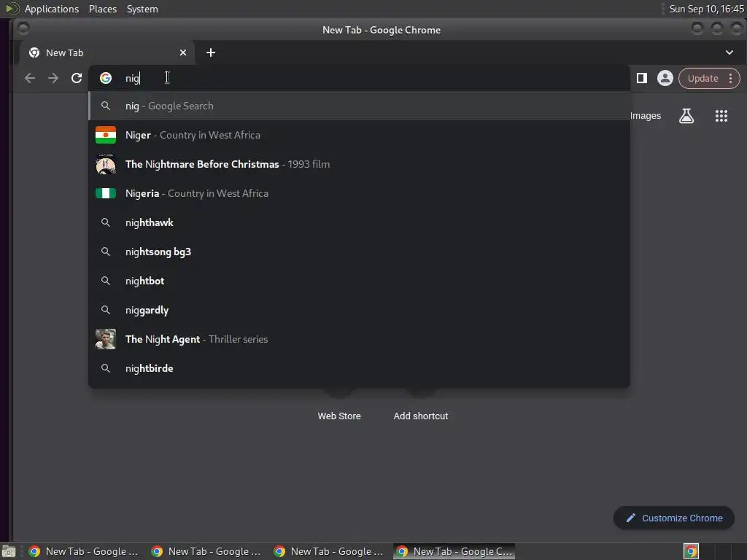Go forward using the forward arrow

[53, 78]
